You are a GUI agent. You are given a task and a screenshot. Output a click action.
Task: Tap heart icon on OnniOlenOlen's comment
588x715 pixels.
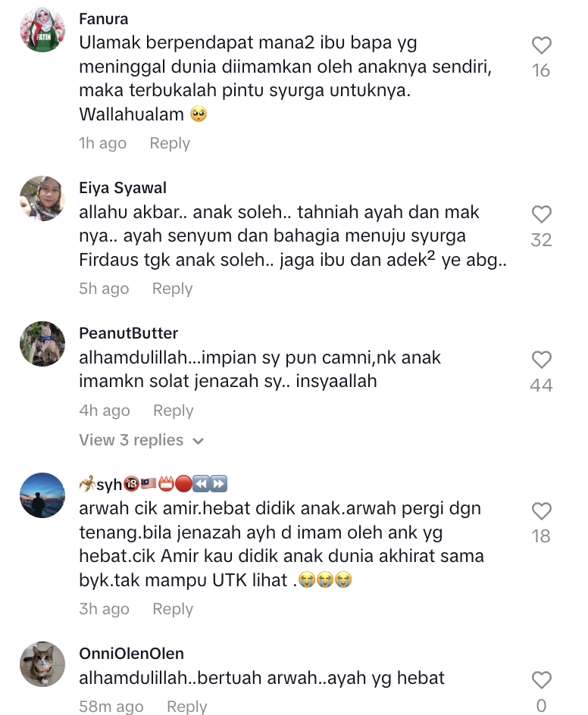coord(542,680)
